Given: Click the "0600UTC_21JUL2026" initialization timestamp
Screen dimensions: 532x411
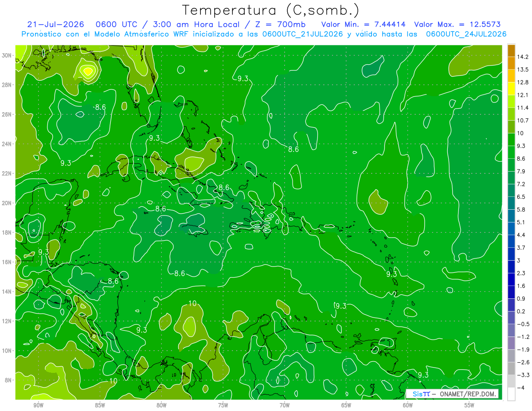Looking at the screenshot, I should click(303, 34).
